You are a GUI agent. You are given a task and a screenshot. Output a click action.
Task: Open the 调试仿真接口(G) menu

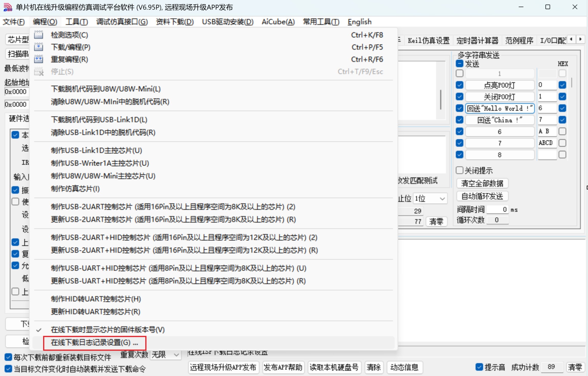pos(122,22)
